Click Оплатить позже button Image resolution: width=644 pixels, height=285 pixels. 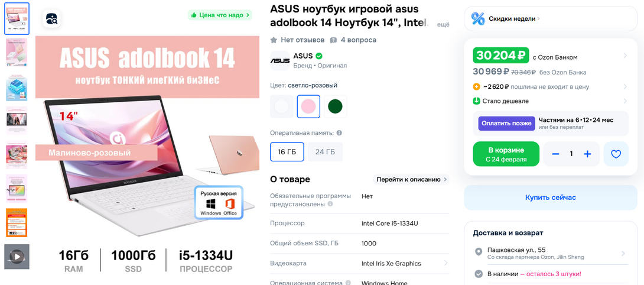coord(506,124)
